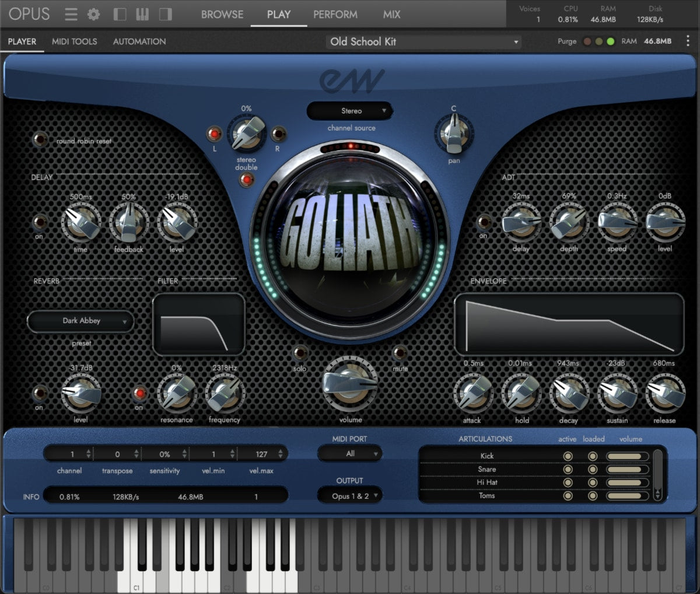The width and height of the screenshot is (700, 594).
Task: Enable the mute button
Action: (x=400, y=352)
